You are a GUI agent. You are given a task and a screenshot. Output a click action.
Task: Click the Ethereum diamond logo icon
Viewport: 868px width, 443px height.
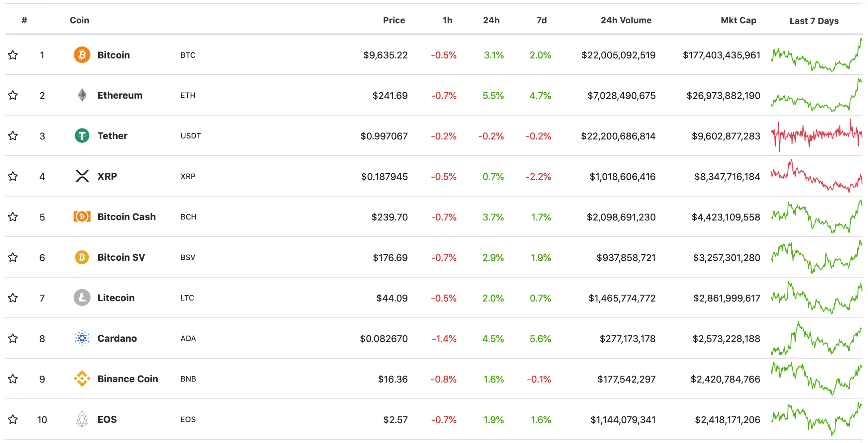pyautogui.click(x=82, y=95)
